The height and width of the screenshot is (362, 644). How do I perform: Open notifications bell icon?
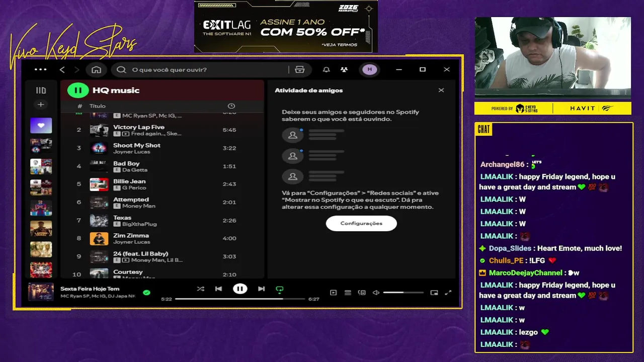326,69
